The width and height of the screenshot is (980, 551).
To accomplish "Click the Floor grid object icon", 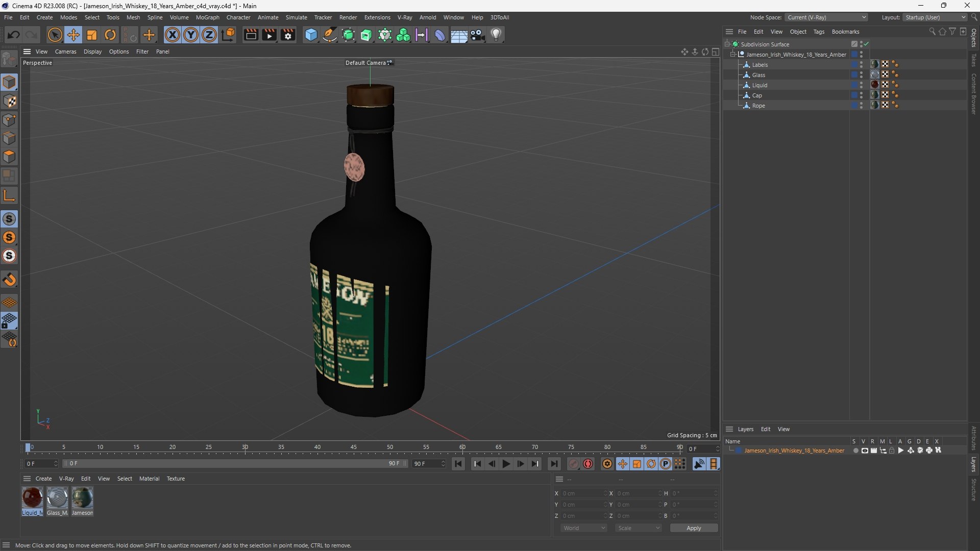I will click(459, 35).
